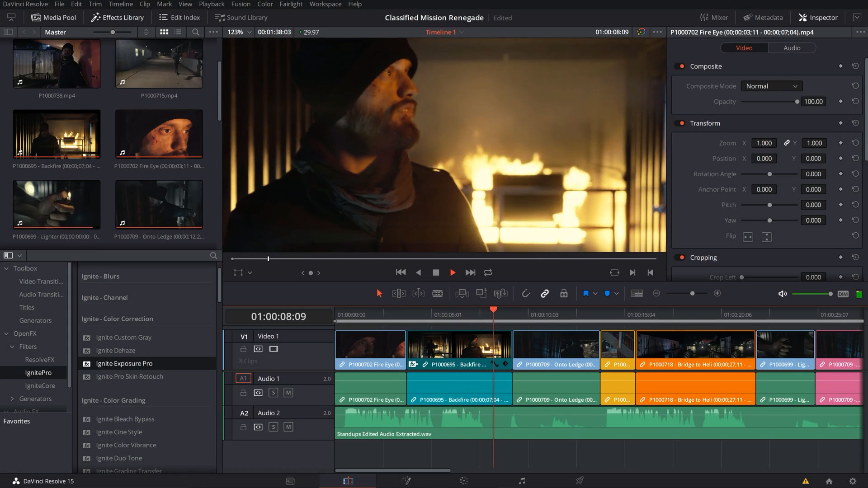Solo Audio 2 track with S button
868x488 pixels.
pos(273,427)
